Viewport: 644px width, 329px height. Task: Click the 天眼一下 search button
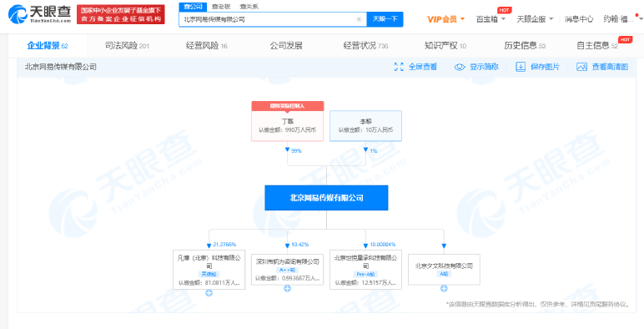tap(385, 19)
